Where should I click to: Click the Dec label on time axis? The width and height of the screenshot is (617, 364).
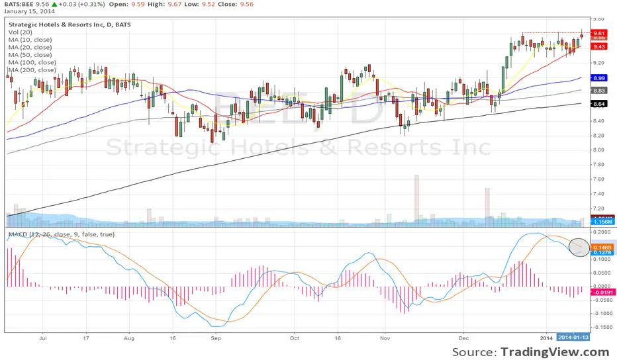point(463,338)
